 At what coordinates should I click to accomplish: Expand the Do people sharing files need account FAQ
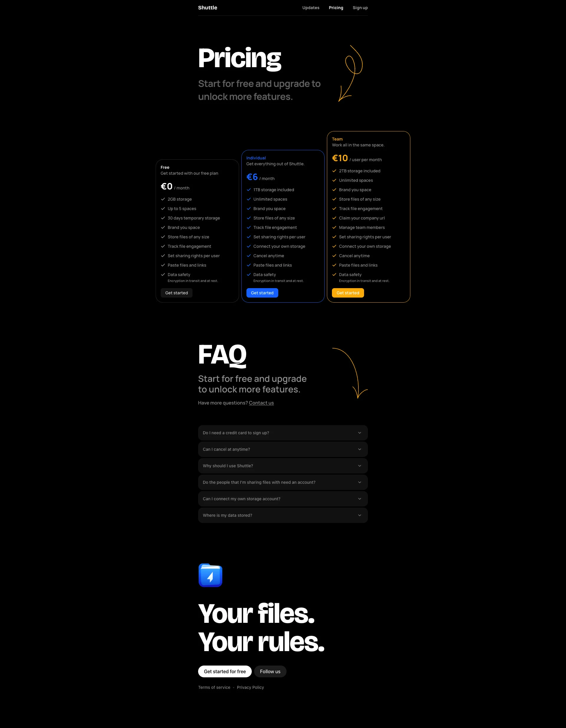(283, 482)
